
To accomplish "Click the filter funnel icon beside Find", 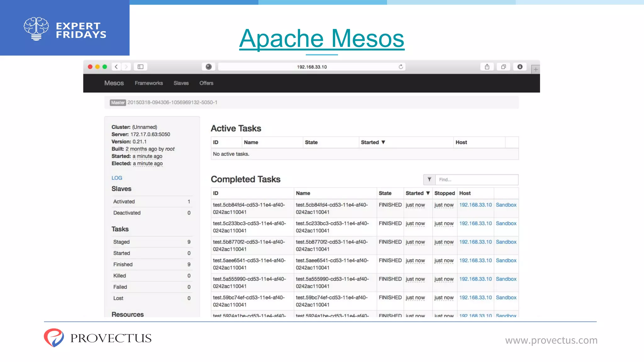I will coord(429,179).
